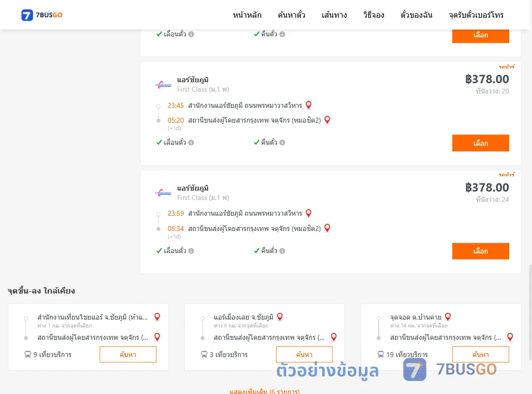Open the วิธีจอง menu item
The height and width of the screenshot is (394, 532).
point(373,15)
